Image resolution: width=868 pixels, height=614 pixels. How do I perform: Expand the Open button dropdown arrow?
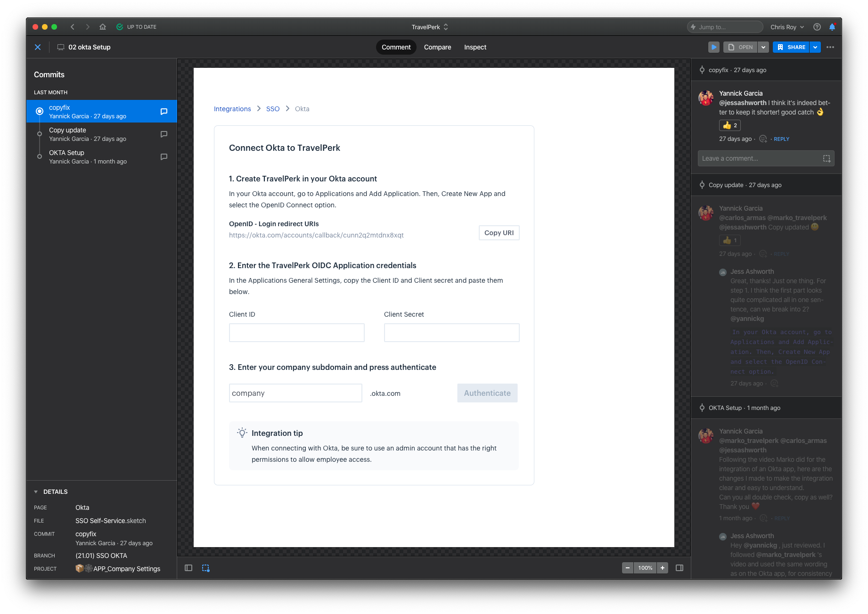(x=764, y=47)
